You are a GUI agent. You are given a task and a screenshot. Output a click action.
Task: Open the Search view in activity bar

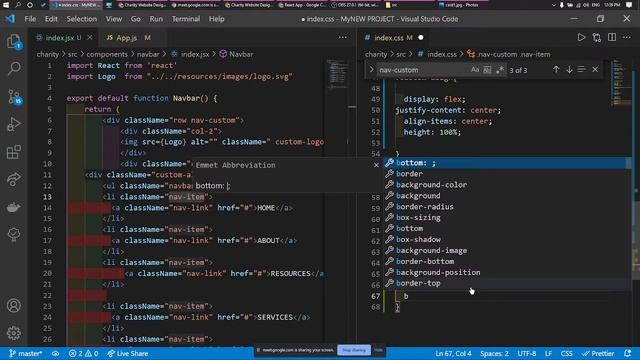(x=14, y=68)
